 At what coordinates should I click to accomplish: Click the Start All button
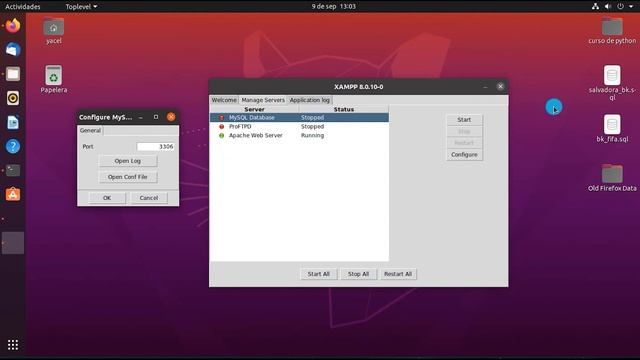[318, 274]
